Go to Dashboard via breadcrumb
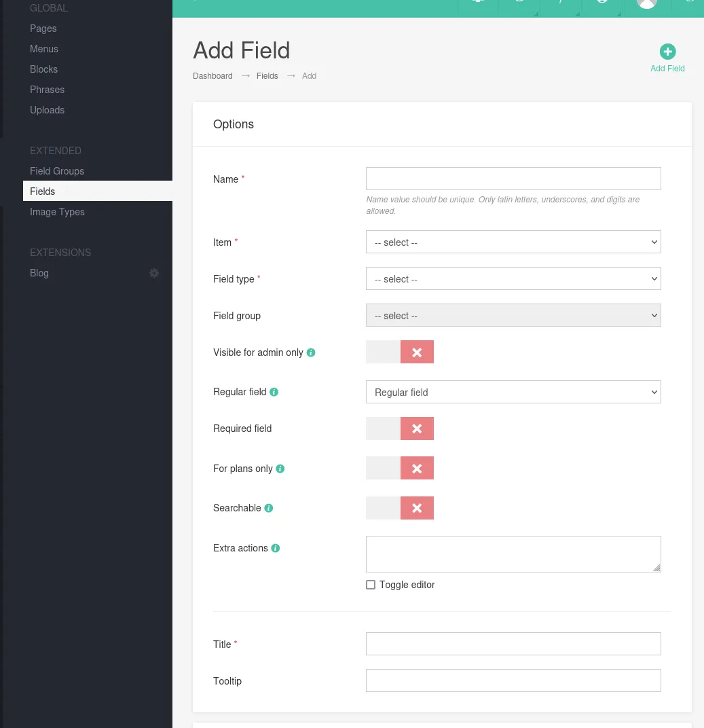 [x=212, y=76]
